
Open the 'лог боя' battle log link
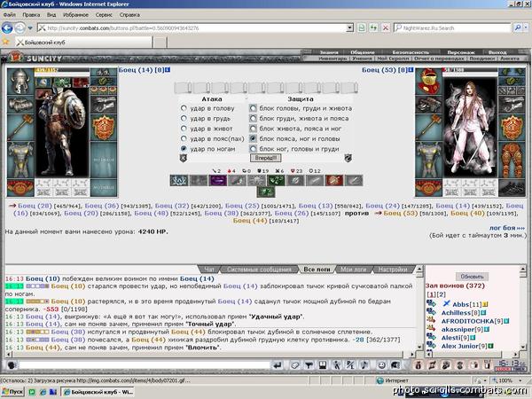tap(507, 228)
